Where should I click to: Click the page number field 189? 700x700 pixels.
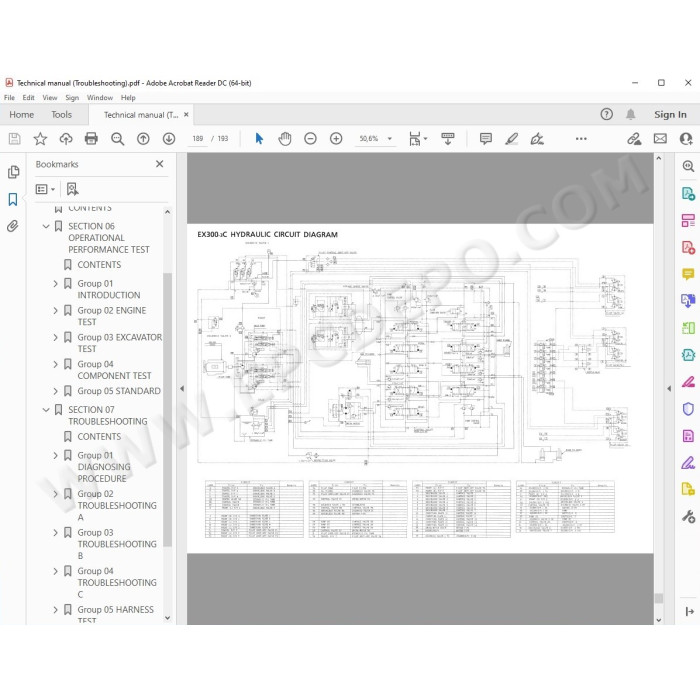(x=198, y=139)
